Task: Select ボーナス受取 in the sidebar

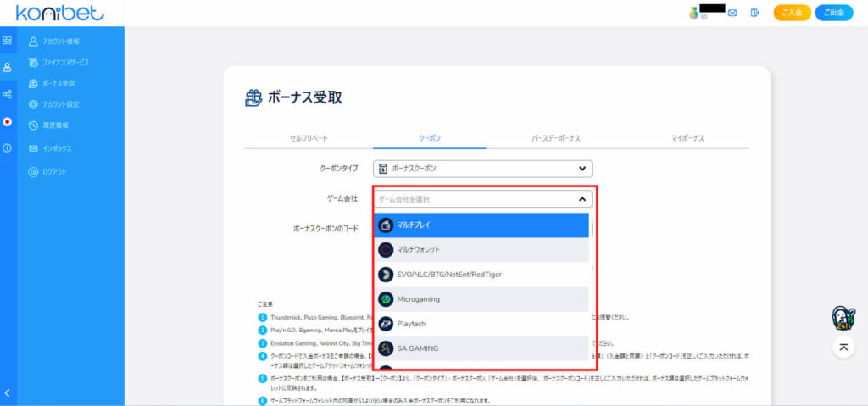Action: tap(52, 84)
